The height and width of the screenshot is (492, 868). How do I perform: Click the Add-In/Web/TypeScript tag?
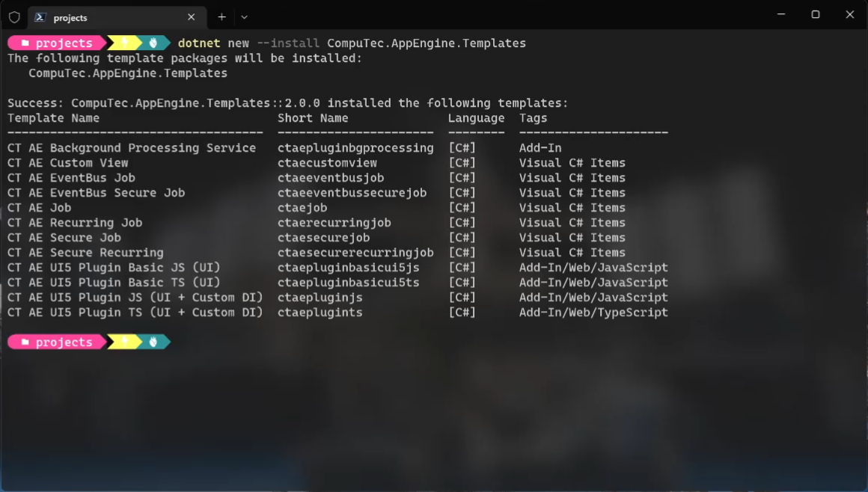tap(593, 313)
